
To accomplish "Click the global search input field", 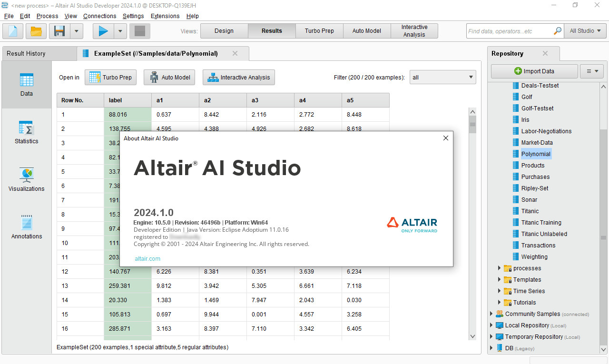I will pyautogui.click(x=509, y=31).
